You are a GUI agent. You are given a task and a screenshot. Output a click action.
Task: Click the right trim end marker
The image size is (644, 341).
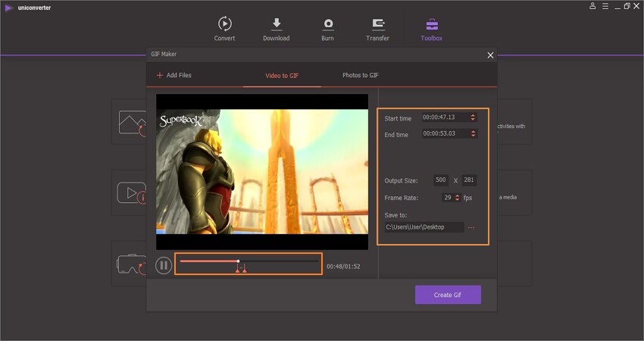pyautogui.click(x=245, y=270)
